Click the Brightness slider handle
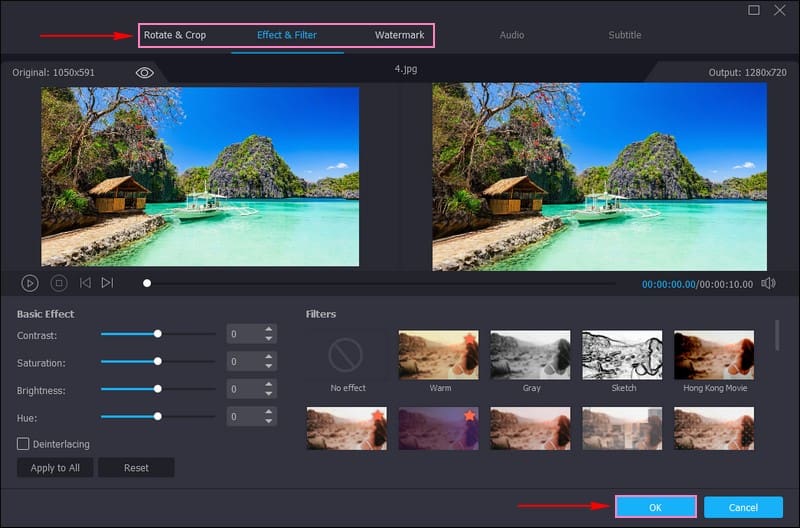This screenshot has height=528, width=800. point(157,389)
